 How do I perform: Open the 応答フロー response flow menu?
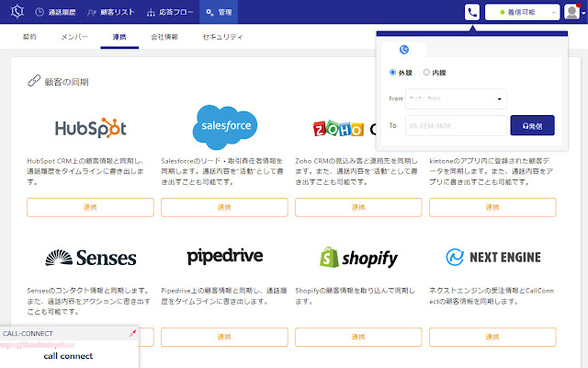[x=170, y=12]
